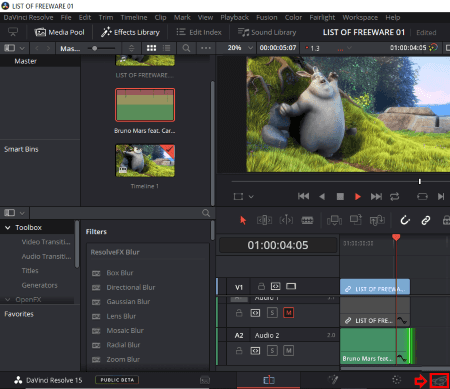Select the Mosaic Blur filter

coord(125,331)
